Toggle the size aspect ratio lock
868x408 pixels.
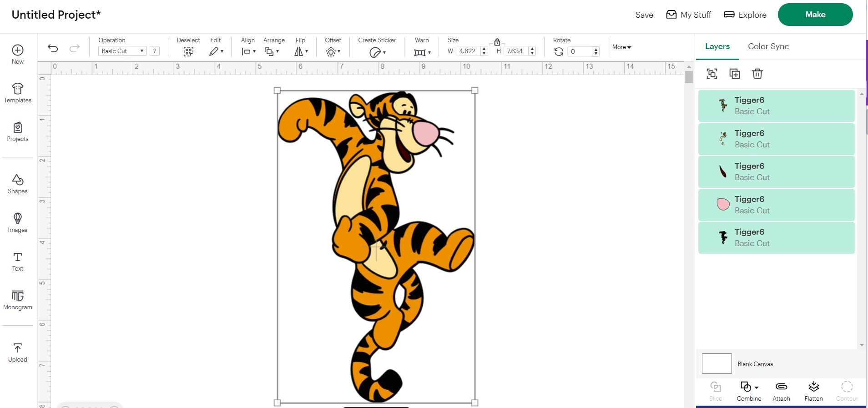[497, 42]
